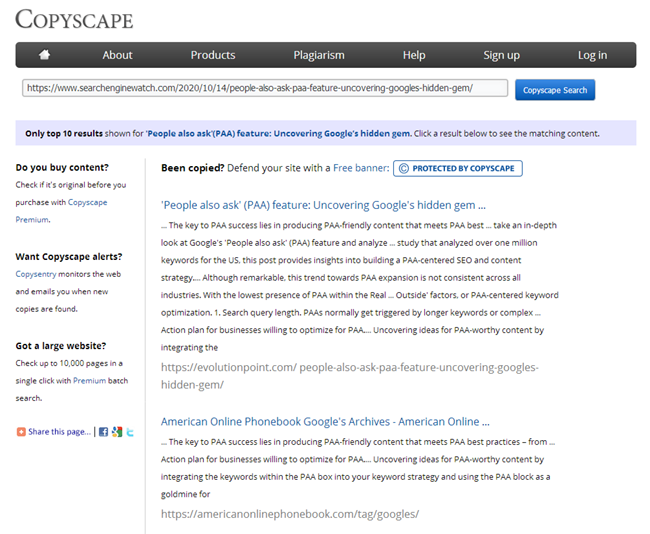
Task: Click the Home icon in navigation bar
Action: click(44, 54)
